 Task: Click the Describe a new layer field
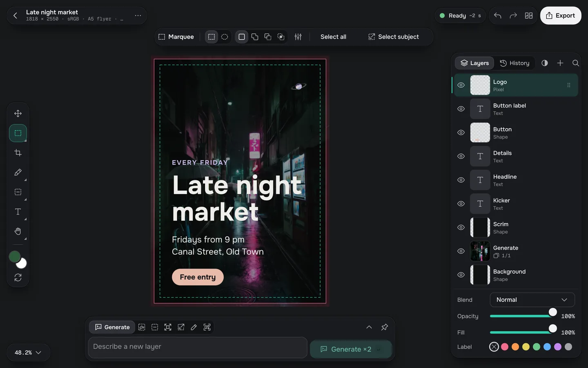coord(198,347)
